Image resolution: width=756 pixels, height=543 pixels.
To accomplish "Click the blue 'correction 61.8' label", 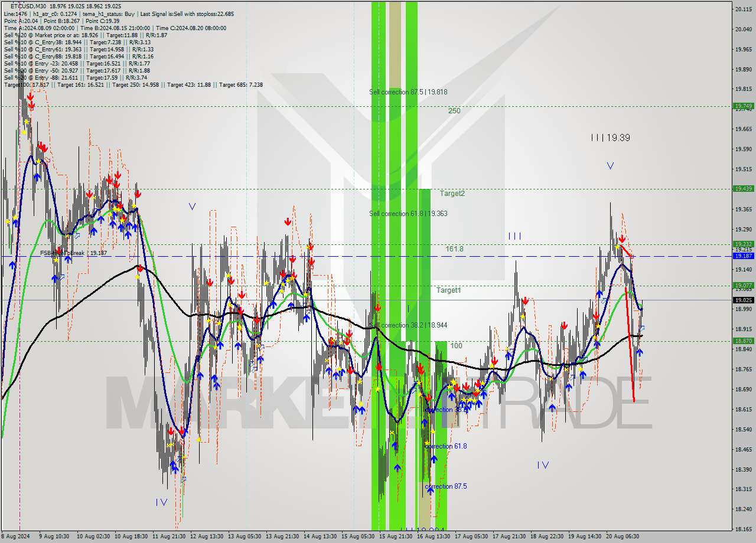I will (x=446, y=446).
